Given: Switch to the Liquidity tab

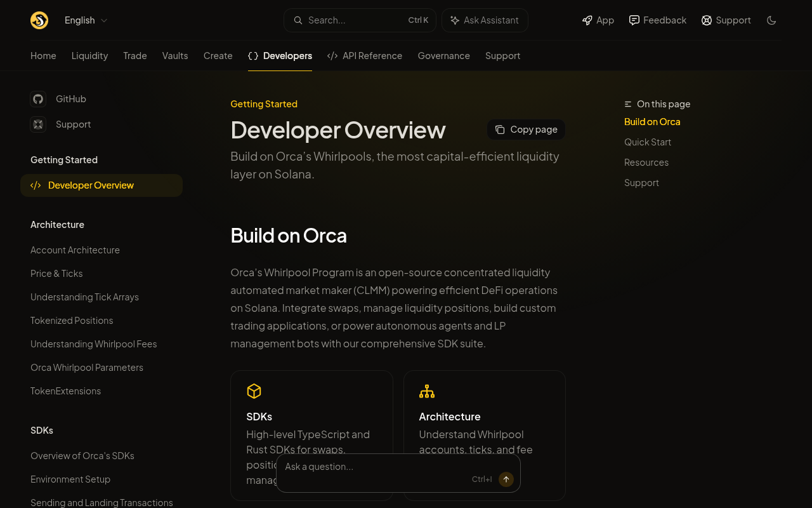Looking at the screenshot, I should (89, 56).
